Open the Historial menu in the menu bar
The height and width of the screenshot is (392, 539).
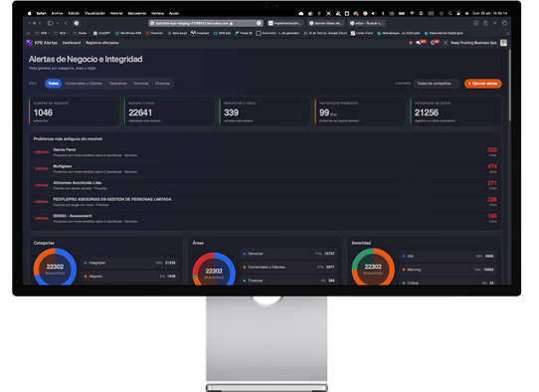116,13
